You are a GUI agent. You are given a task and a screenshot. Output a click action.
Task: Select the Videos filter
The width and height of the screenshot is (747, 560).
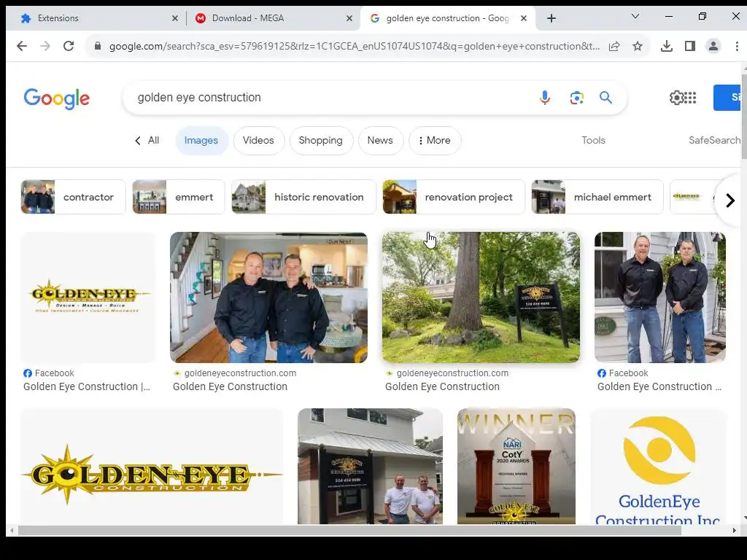[258, 141]
